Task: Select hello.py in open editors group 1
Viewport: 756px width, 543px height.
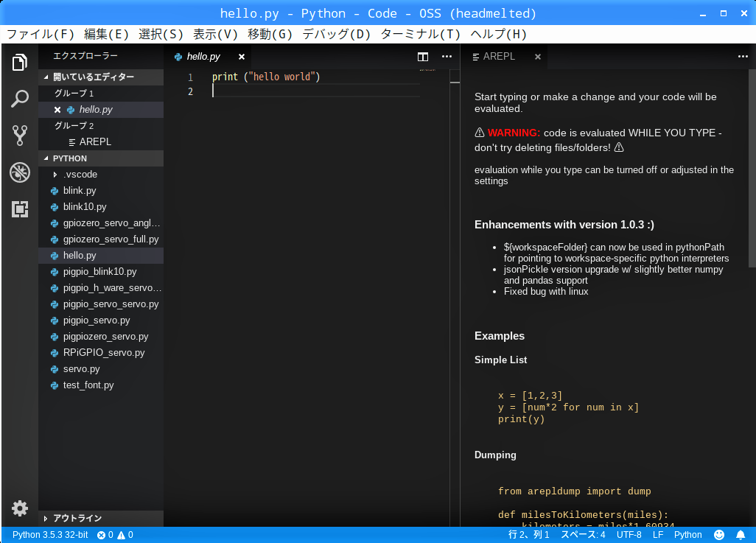Action: click(101, 110)
